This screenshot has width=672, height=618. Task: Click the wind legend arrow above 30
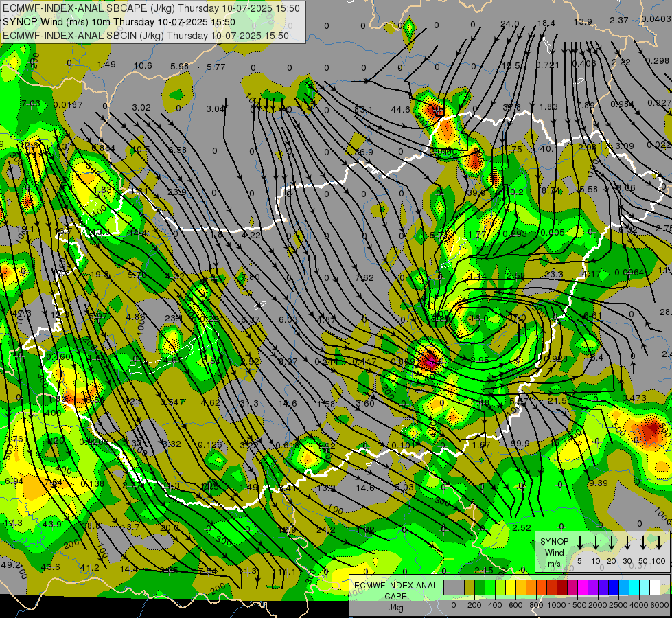627,543
